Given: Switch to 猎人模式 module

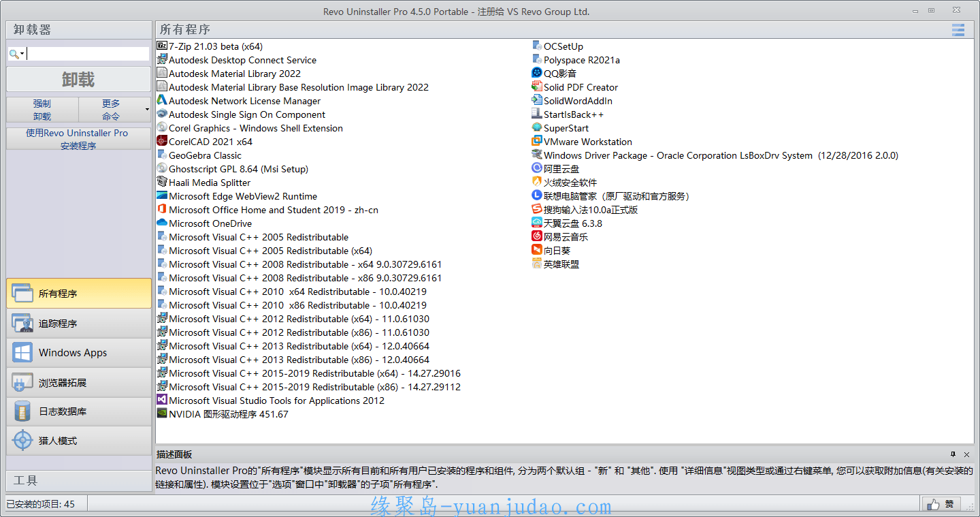Looking at the screenshot, I should click(79, 441).
